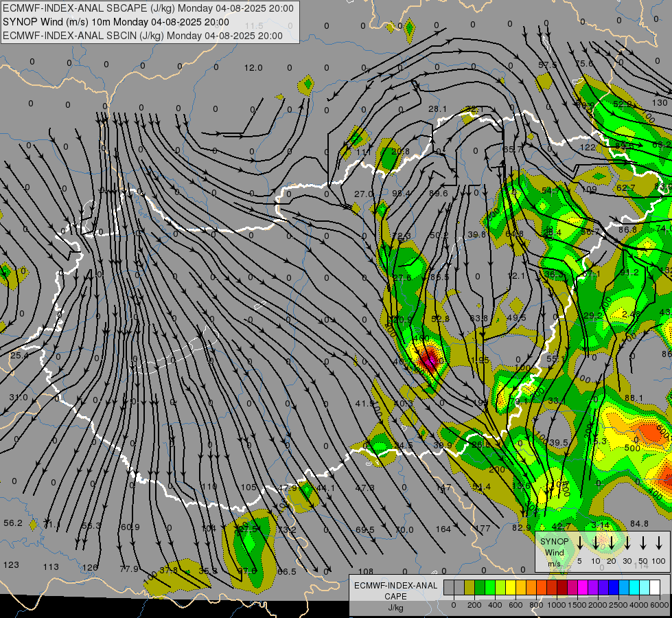
Task: Click the '164' grid value on map
Action: coord(443,529)
